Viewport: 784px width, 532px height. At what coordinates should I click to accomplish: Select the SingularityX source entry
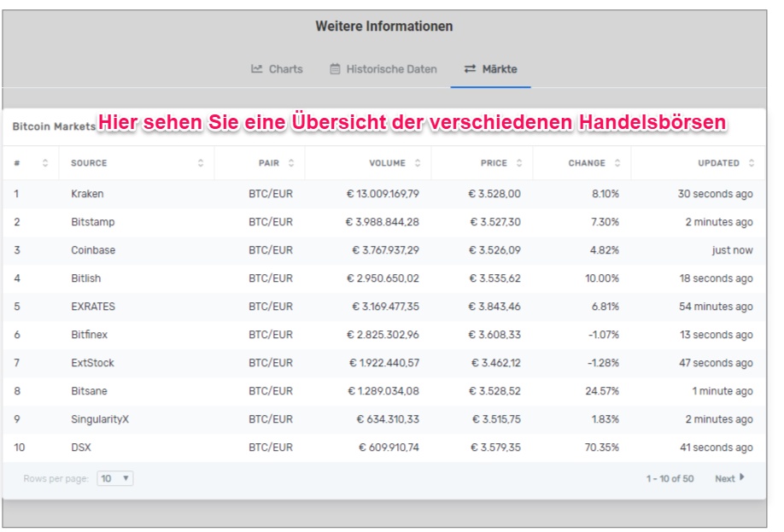(x=100, y=419)
